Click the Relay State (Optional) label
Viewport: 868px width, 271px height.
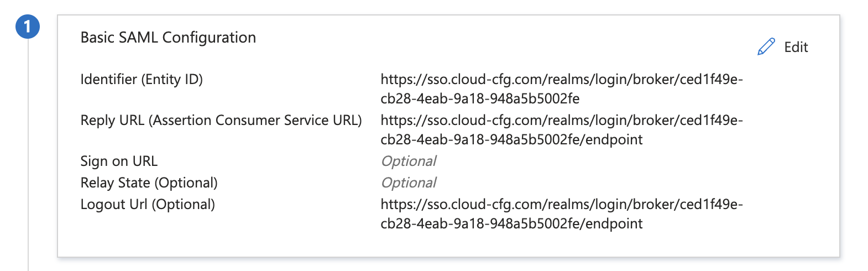click(149, 183)
